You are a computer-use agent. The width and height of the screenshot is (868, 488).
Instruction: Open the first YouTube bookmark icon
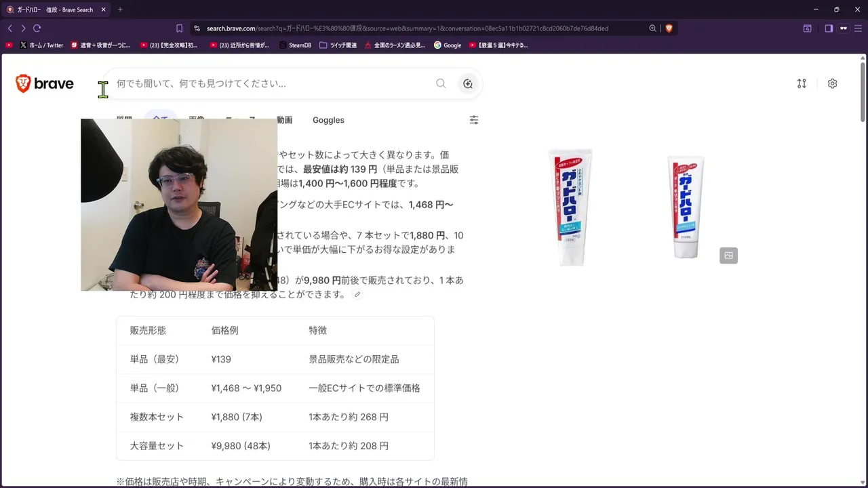(9, 45)
